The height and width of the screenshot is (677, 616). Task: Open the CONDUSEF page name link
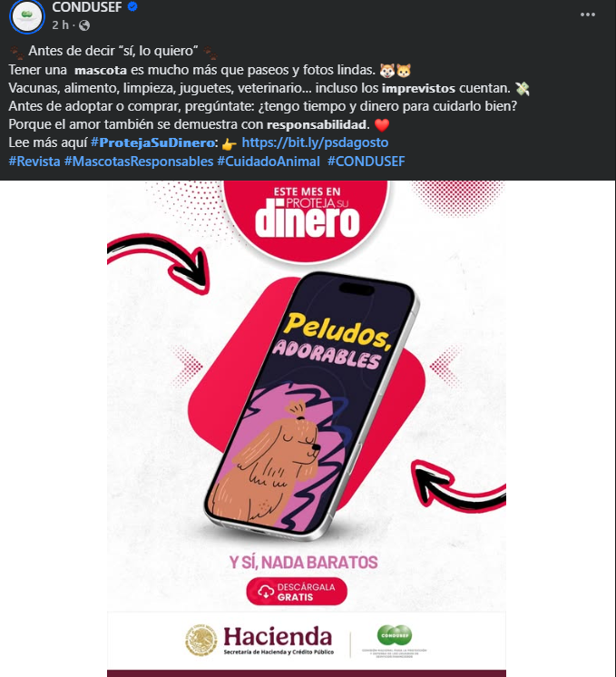point(87,7)
